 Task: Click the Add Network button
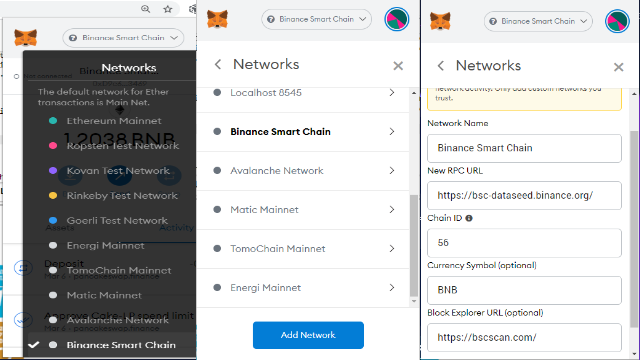pos(308,335)
